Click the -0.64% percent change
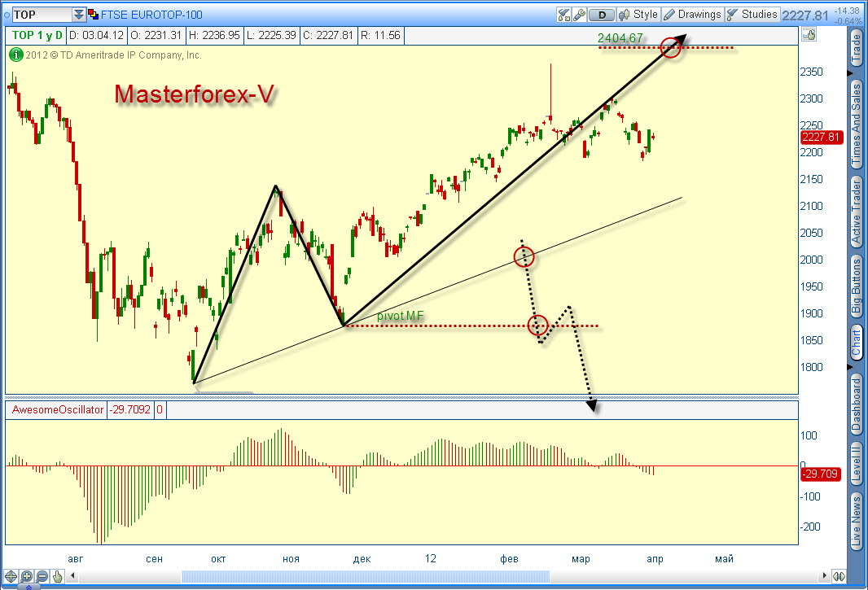868x590 pixels. [848, 21]
